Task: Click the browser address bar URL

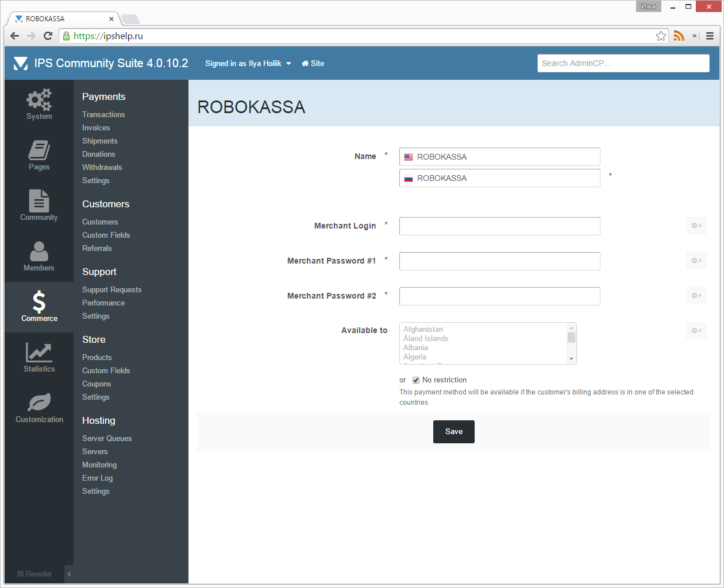Action: (x=108, y=36)
